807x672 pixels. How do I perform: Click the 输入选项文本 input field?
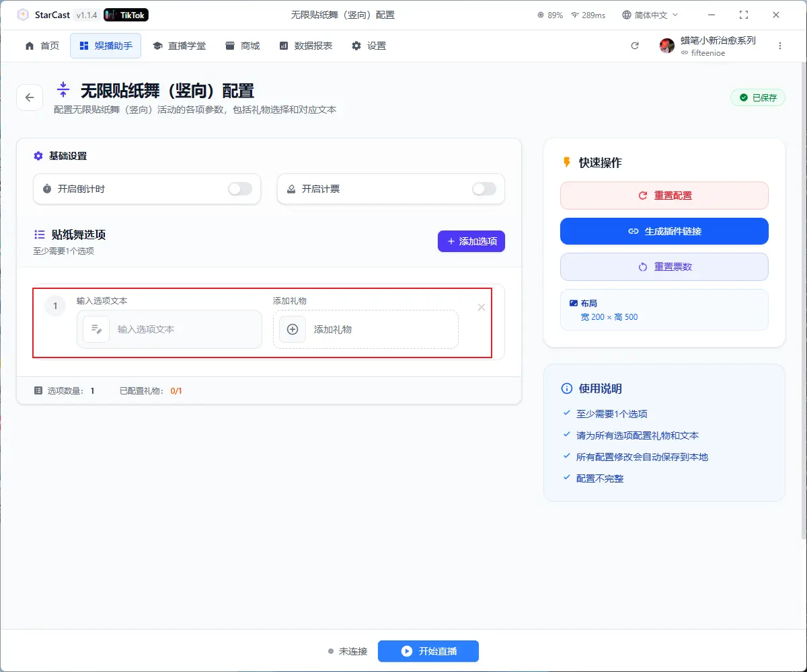click(185, 329)
